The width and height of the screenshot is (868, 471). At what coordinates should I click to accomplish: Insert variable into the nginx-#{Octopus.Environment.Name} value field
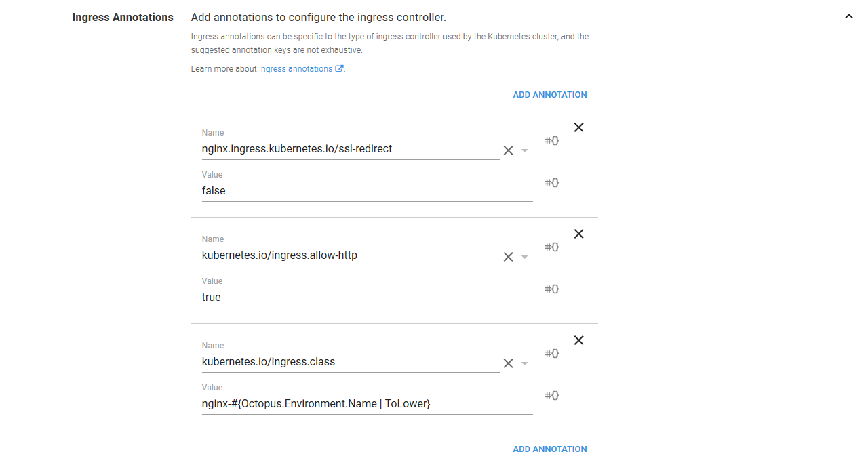(x=552, y=396)
